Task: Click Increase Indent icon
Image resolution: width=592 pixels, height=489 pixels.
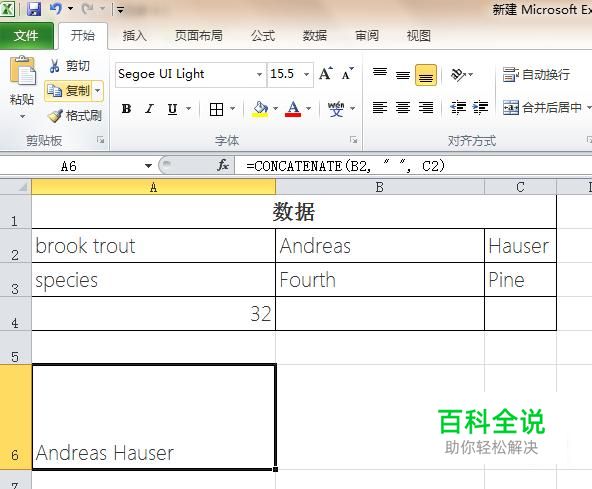Action: click(481, 108)
